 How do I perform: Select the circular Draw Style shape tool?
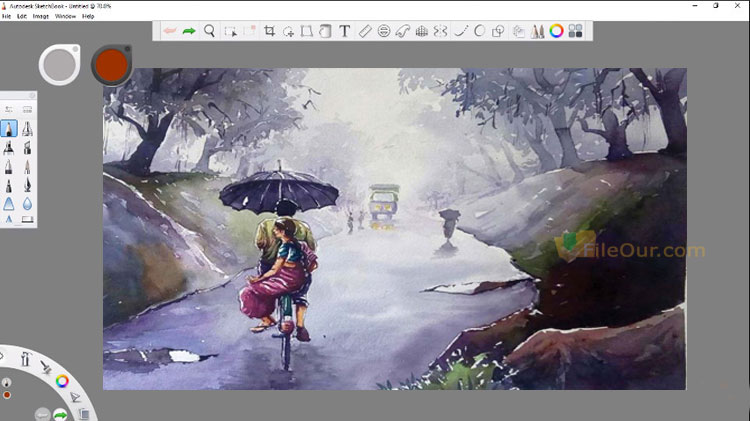(x=479, y=31)
